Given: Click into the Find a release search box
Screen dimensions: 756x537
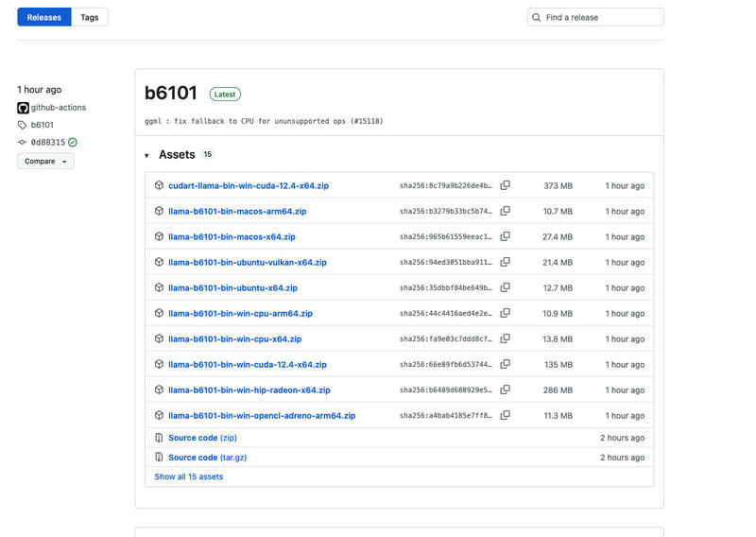Looking at the screenshot, I should point(602,17).
